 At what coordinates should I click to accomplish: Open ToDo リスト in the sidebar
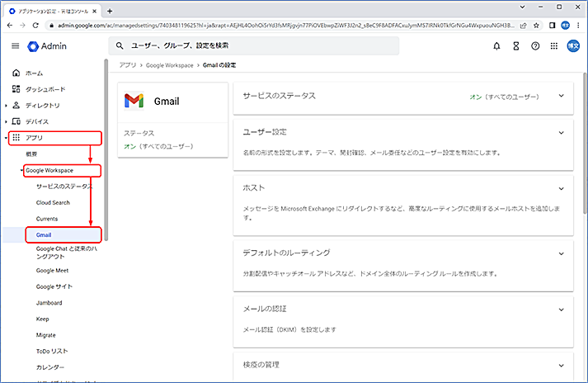52,351
